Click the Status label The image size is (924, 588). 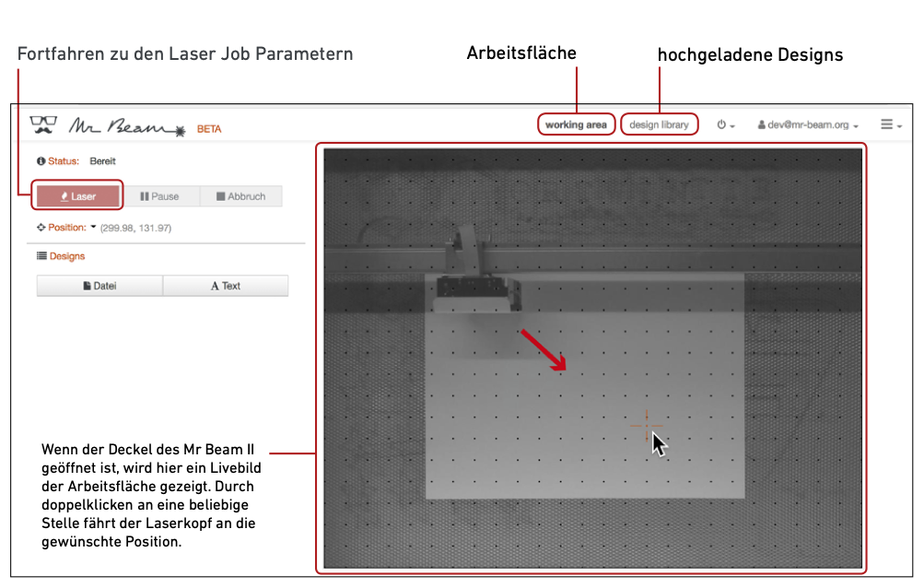pos(64,161)
